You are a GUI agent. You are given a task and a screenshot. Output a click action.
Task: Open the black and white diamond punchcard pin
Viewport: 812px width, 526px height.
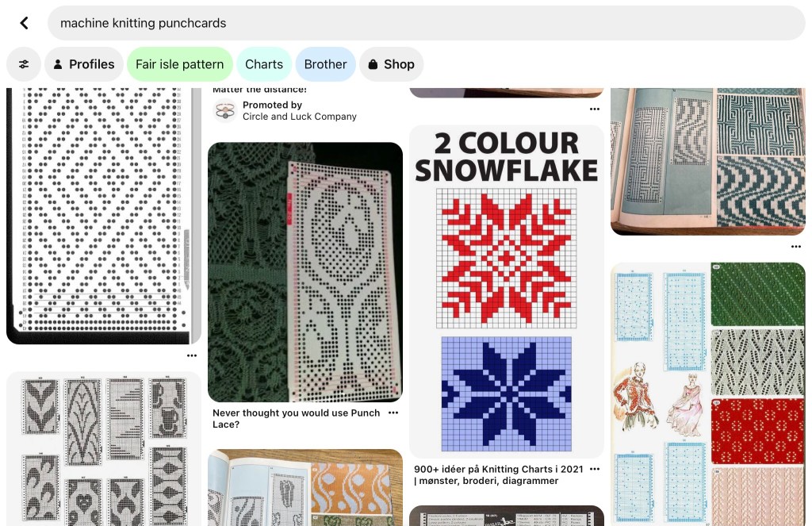tap(104, 216)
